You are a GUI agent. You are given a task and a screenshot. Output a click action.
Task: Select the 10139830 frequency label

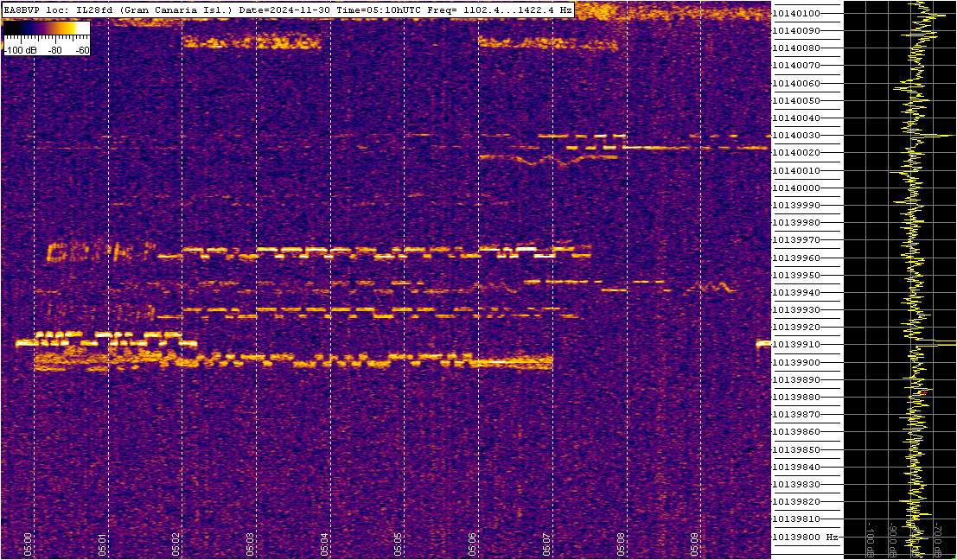[796, 484]
